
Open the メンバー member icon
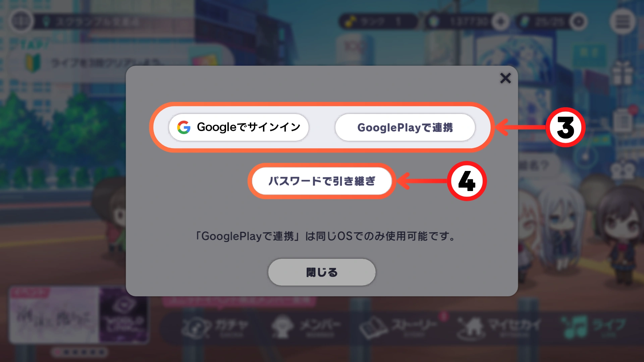306,326
